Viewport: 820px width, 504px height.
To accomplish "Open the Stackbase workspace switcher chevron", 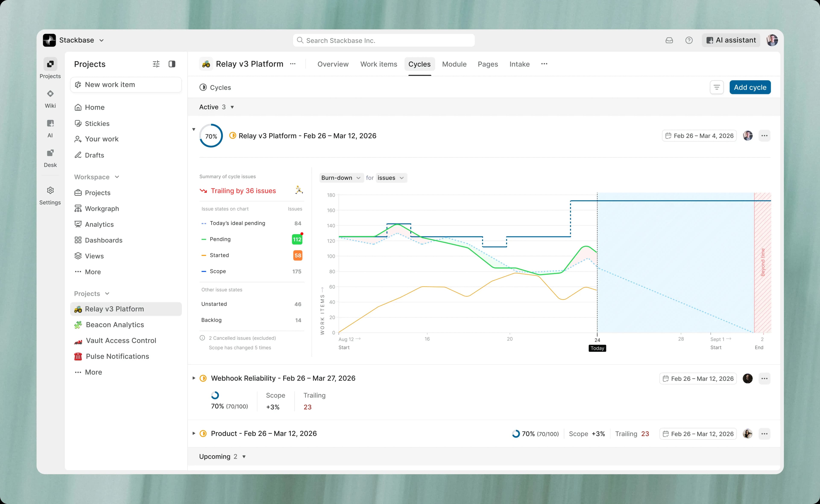I will click(x=102, y=40).
